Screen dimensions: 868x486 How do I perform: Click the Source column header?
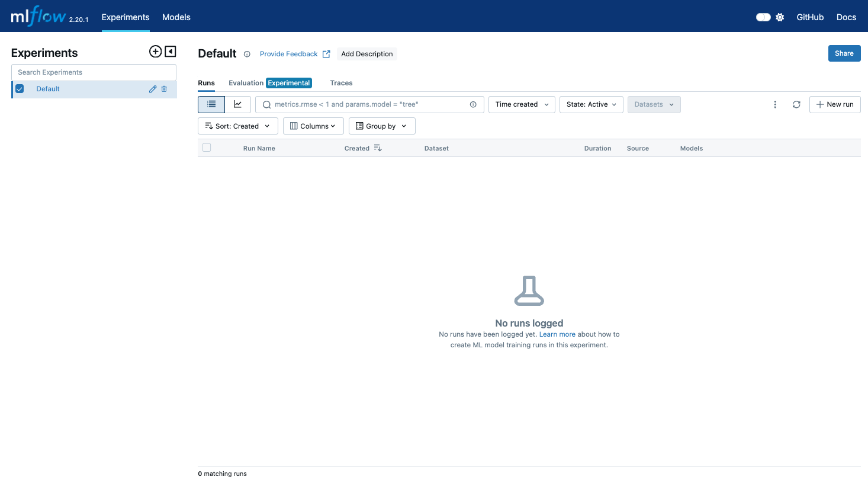pyautogui.click(x=638, y=148)
